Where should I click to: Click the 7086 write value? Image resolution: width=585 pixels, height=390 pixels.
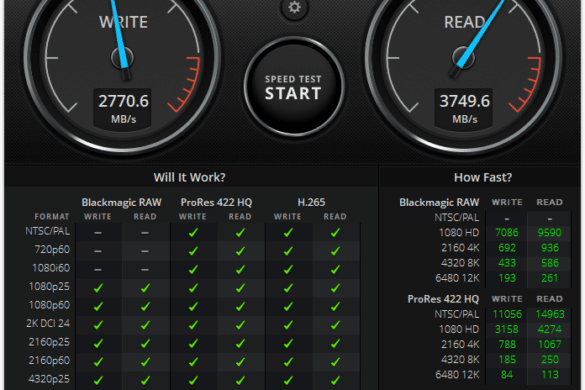click(507, 233)
